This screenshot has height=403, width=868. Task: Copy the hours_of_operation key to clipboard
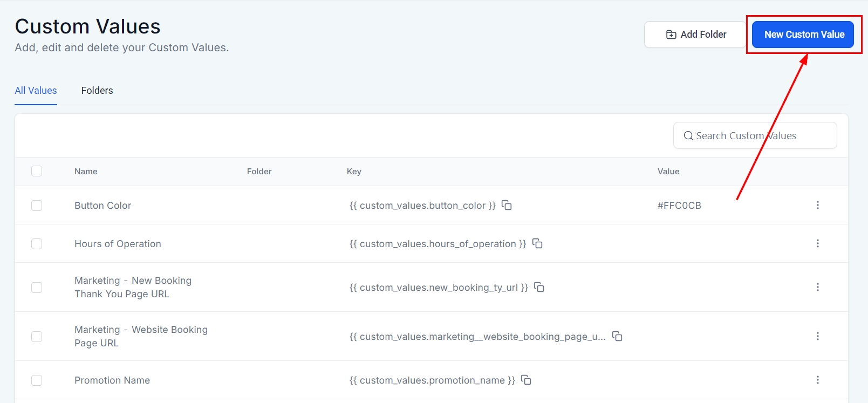(x=537, y=243)
